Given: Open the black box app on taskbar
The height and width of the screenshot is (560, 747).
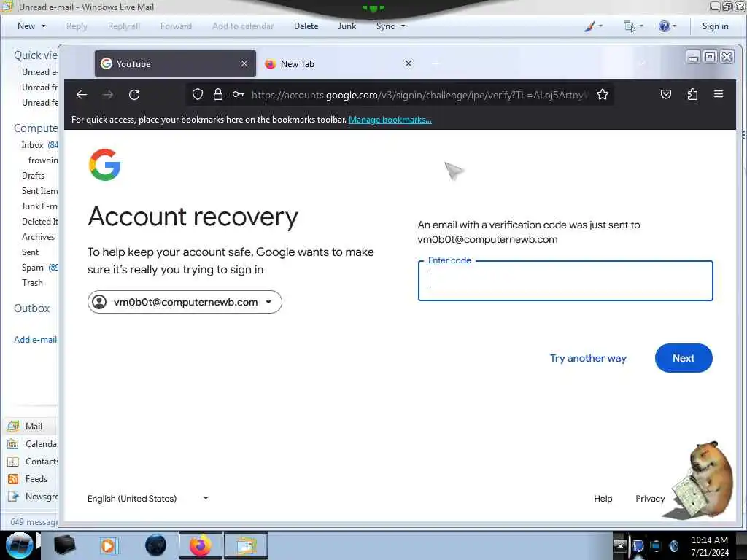Looking at the screenshot, I should tap(64, 545).
